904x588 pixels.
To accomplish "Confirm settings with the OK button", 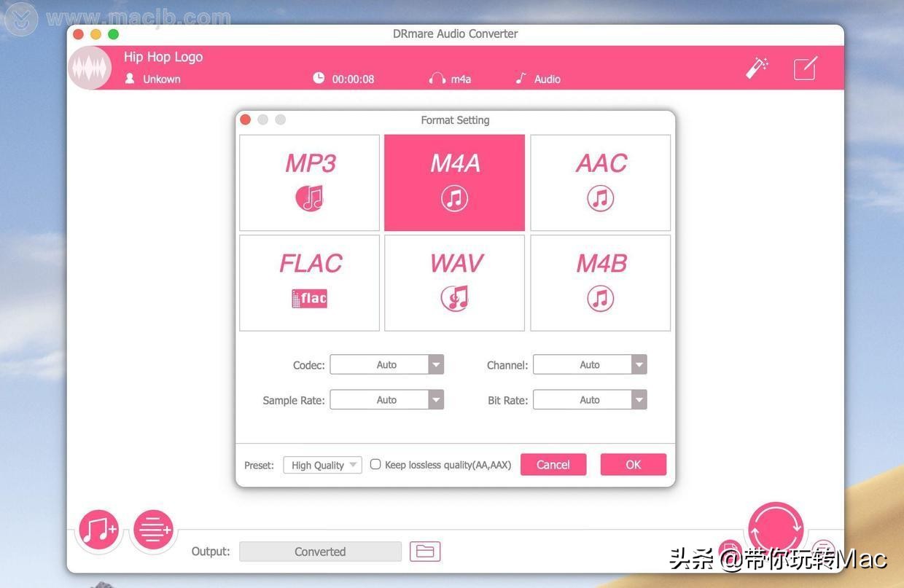I will (633, 464).
